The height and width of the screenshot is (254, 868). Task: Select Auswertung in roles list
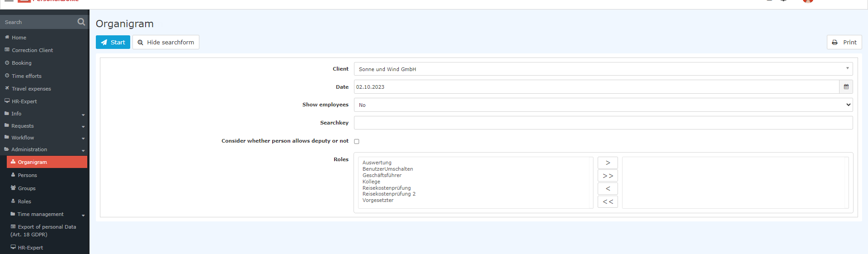coord(377,163)
